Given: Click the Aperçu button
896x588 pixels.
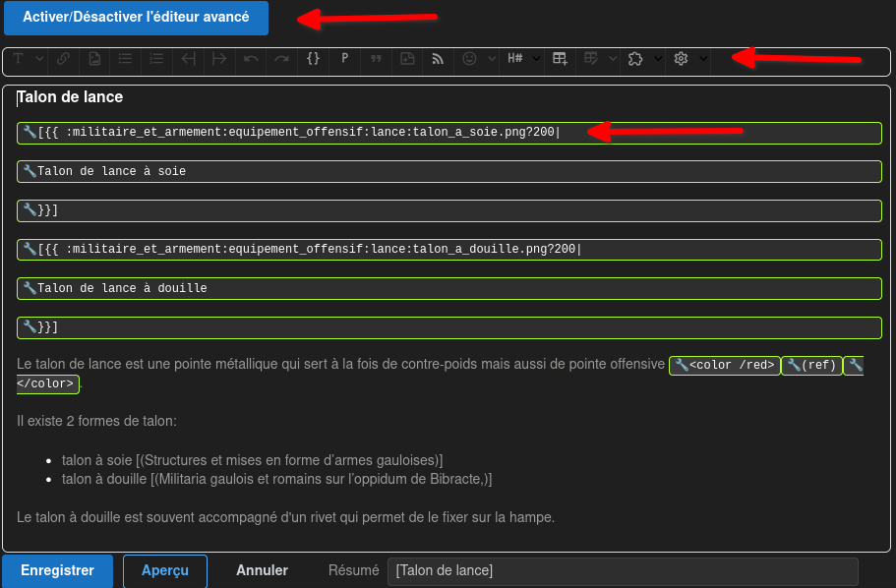Looking at the screenshot, I should [165, 570].
